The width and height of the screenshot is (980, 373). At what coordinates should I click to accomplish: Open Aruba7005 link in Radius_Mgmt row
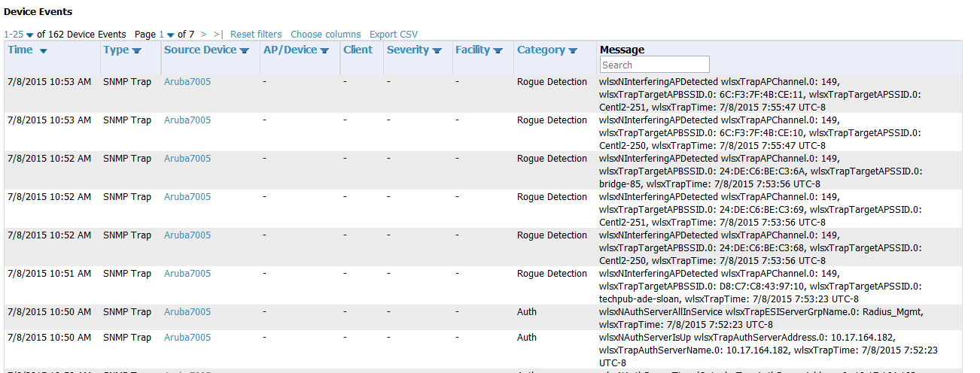[x=187, y=312]
